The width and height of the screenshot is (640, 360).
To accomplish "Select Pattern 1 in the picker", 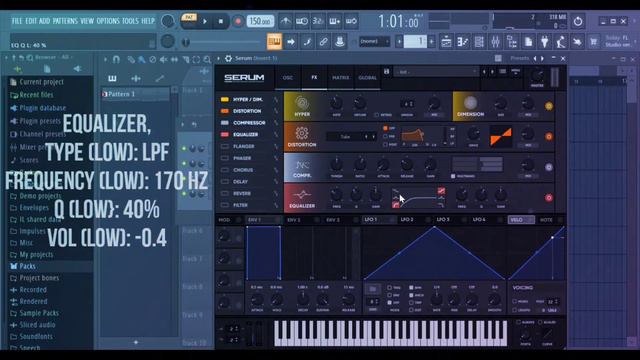I will click(135, 94).
